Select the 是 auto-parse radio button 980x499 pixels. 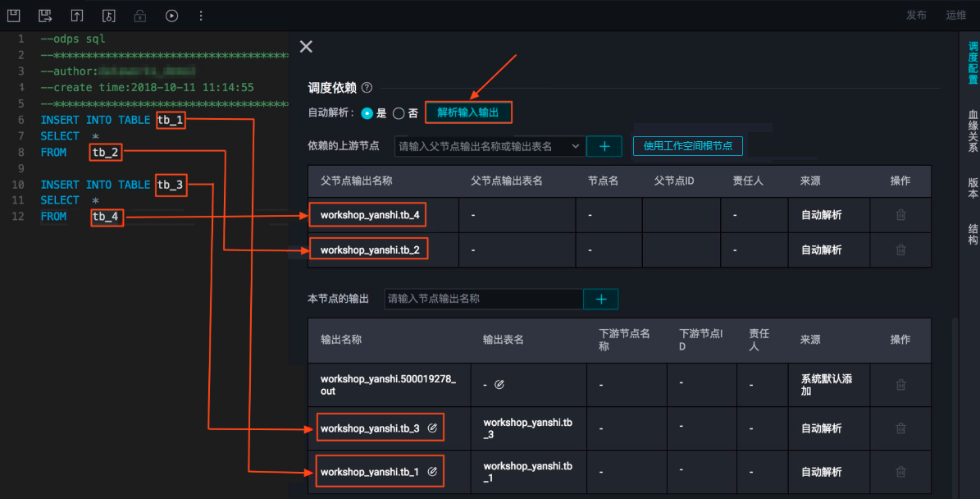(x=367, y=113)
